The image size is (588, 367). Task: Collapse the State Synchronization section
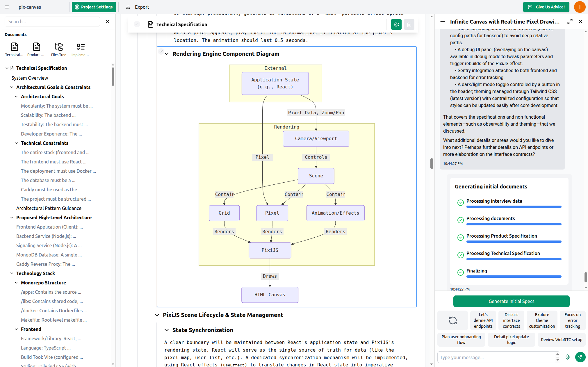[x=167, y=330]
